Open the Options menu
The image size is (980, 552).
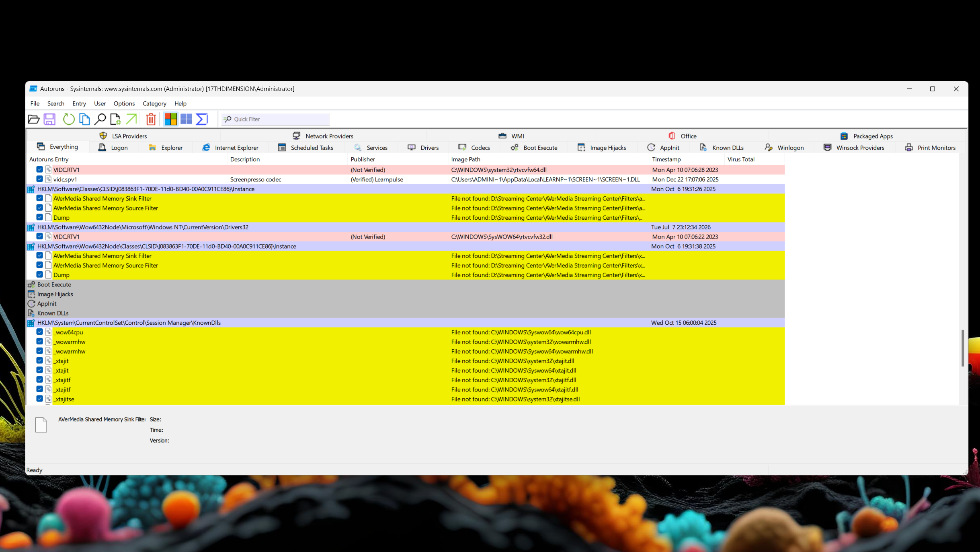click(124, 103)
